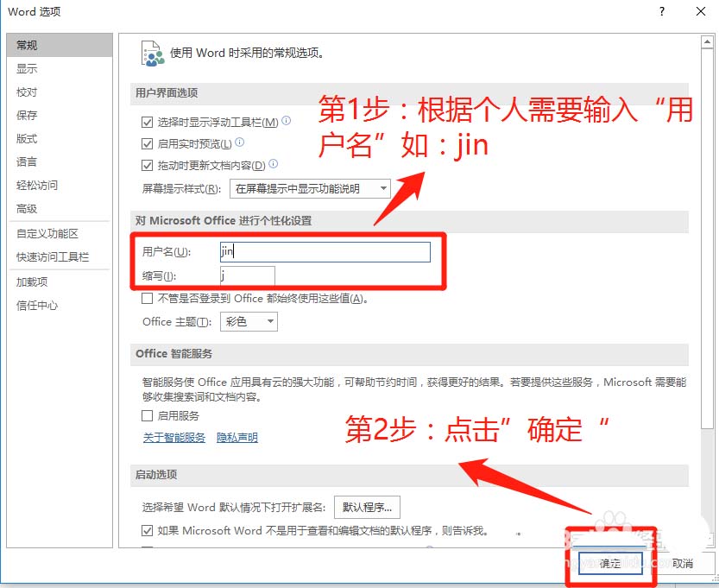Click the scrollbar up arrow

pos(707,41)
